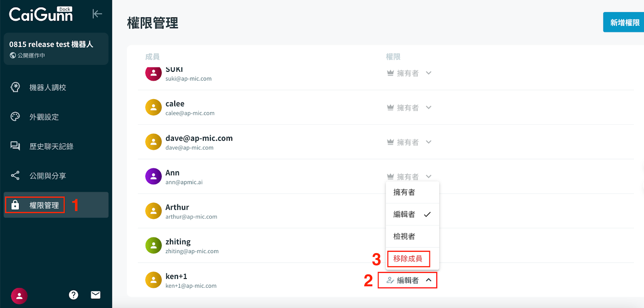
Task: Click the chat icon for 歷史聊天記錄
Action: pyautogui.click(x=15, y=146)
